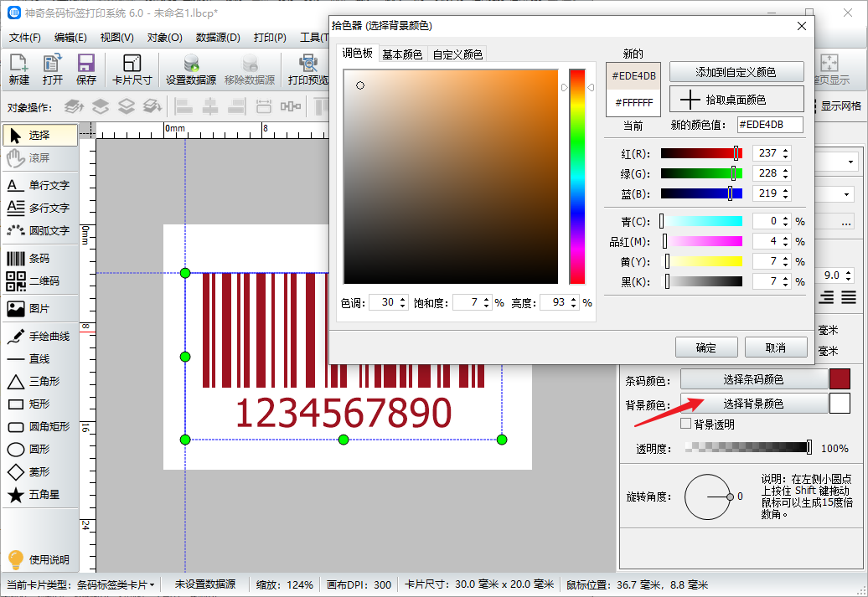
Task: Click 拾取桌面颜色 pick desktop color button
Action: point(736,99)
